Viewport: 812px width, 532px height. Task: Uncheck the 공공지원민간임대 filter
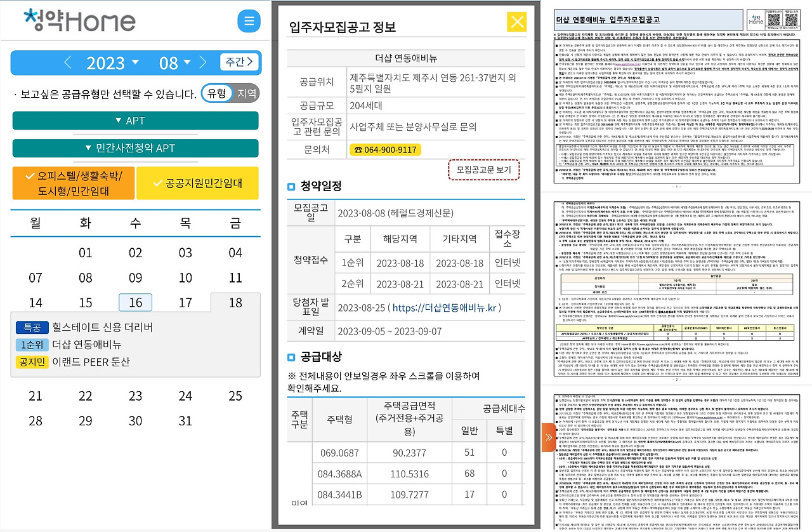[x=197, y=183]
